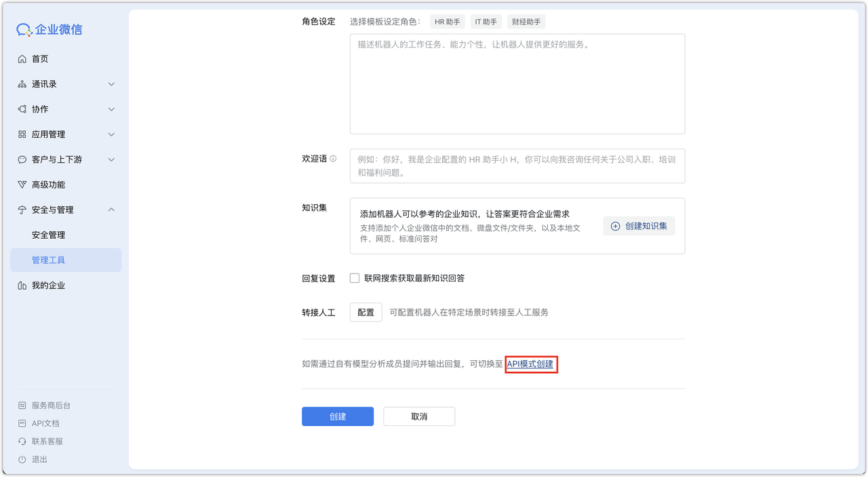868x477 pixels.
Task: Click the API模式创建 link
Action: click(x=530, y=364)
